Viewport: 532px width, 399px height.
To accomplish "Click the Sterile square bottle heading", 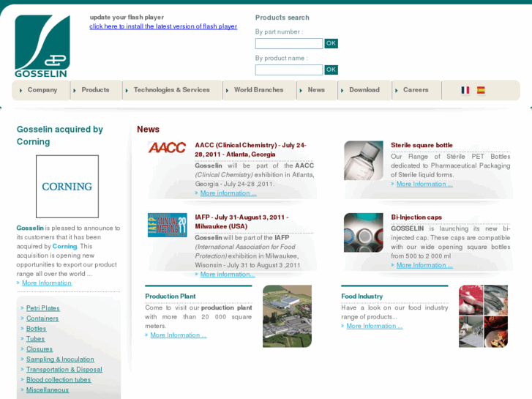I will click(422, 145).
